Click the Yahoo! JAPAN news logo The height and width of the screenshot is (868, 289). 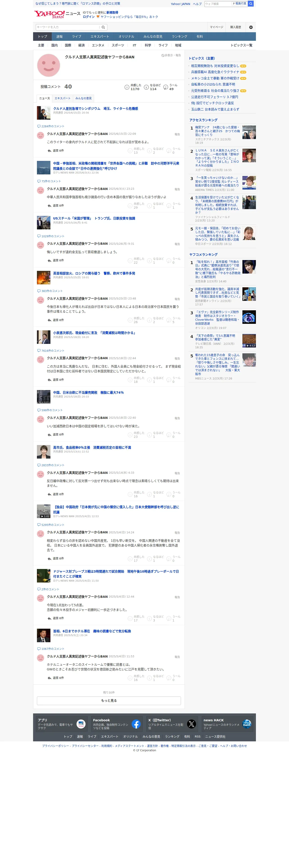point(57,14)
